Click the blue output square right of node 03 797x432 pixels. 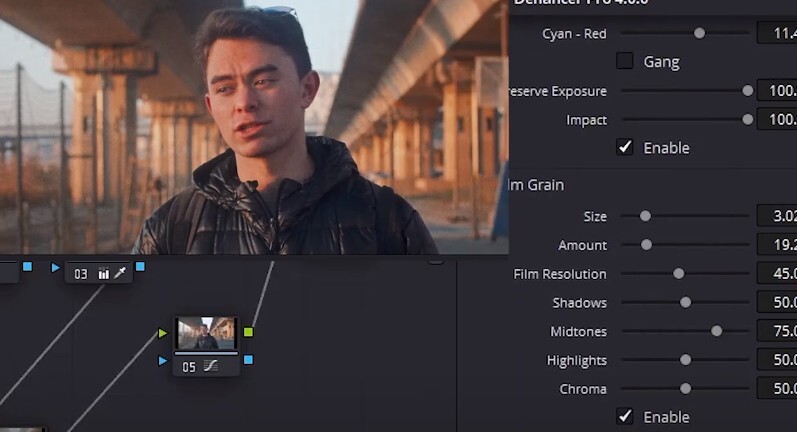pos(140,267)
